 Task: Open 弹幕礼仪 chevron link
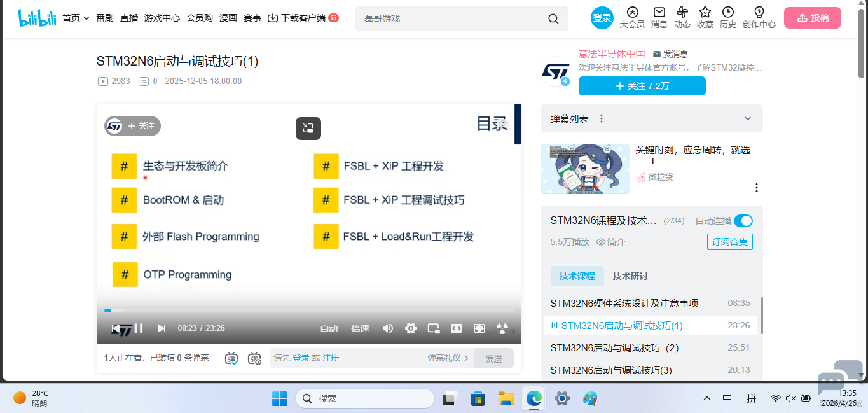click(448, 358)
